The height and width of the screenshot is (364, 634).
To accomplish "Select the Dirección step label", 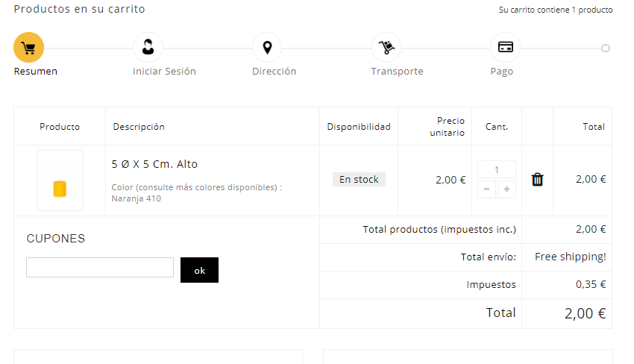I will [x=274, y=72].
